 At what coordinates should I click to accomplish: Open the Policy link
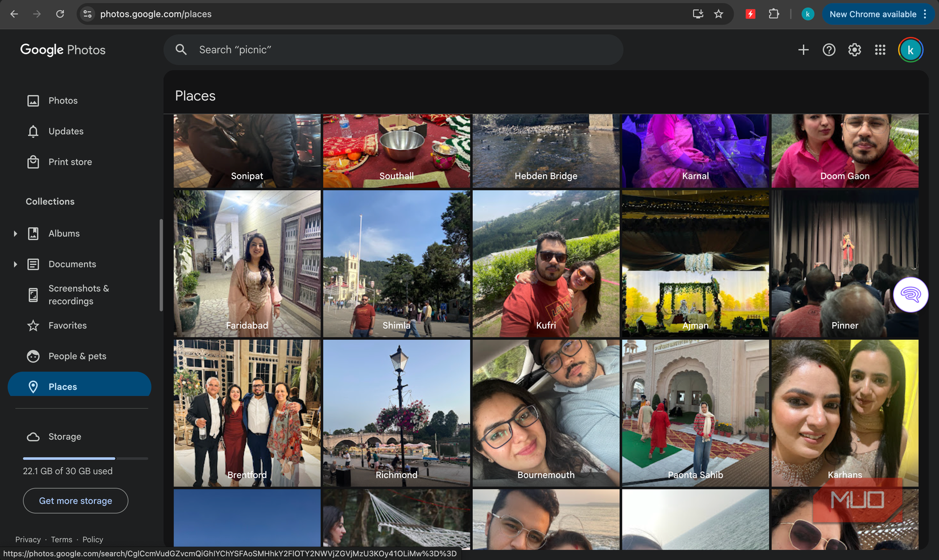(93, 540)
